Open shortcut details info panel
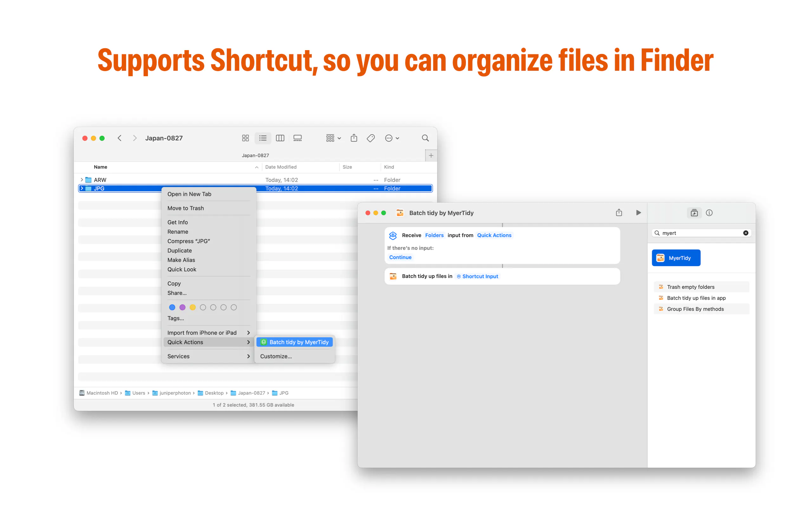 pos(709,213)
